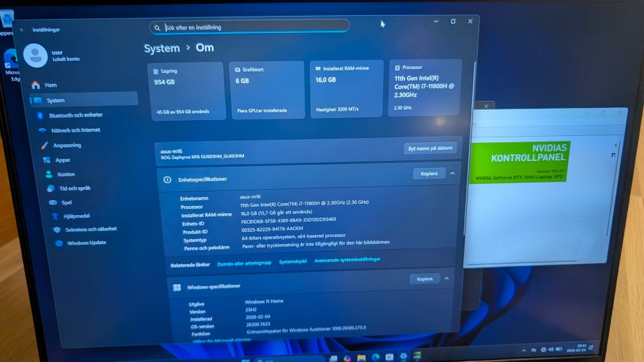Viewport: 644px width, 362px height.
Task: Open the Lagring 954 GB card
Action: click(187, 92)
